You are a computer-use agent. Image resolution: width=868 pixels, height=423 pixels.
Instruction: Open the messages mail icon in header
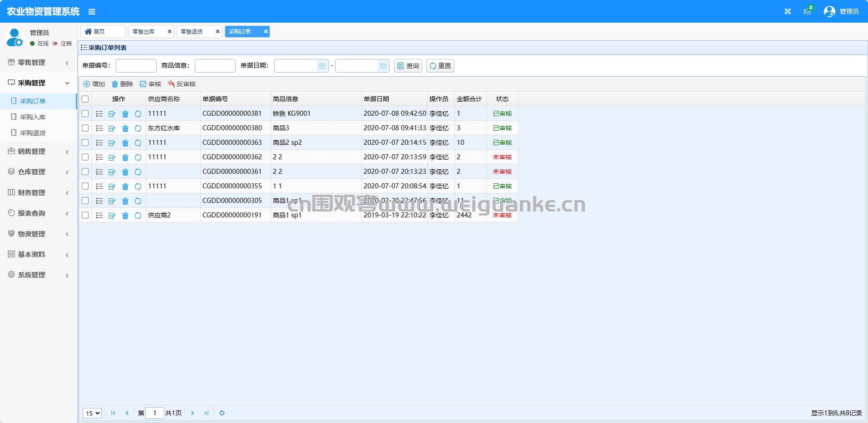pyautogui.click(x=807, y=11)
